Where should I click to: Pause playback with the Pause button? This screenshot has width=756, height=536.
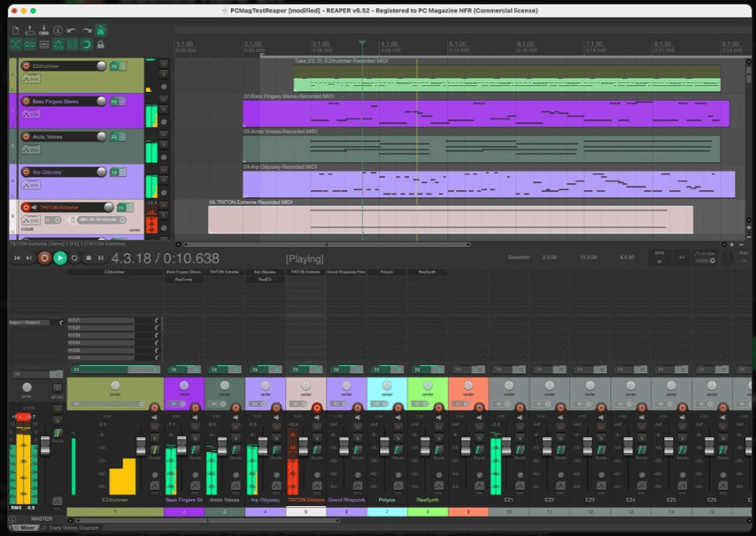[x=101, y=258]
